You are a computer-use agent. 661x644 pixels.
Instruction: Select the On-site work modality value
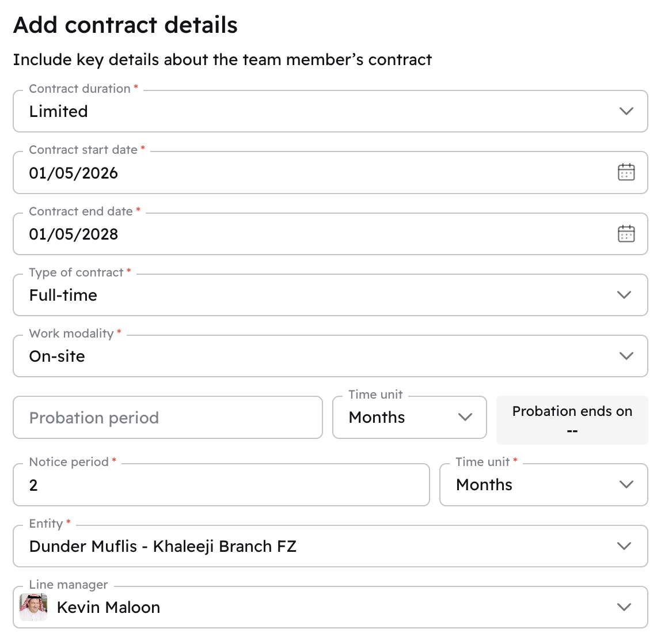[x=57, y=357]
